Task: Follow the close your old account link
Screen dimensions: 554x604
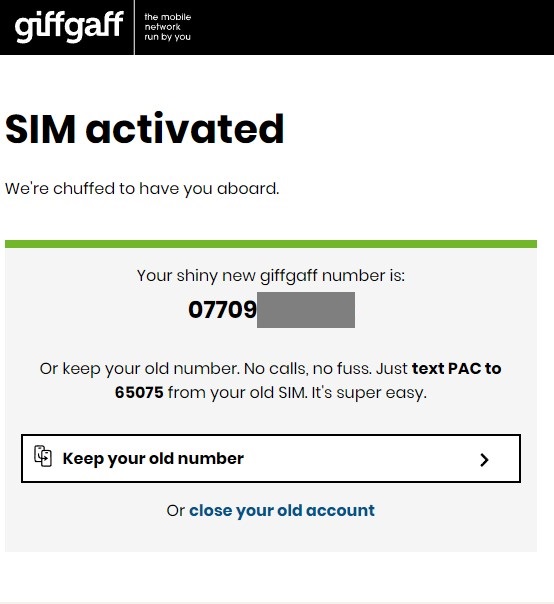Action: [282, 510]
